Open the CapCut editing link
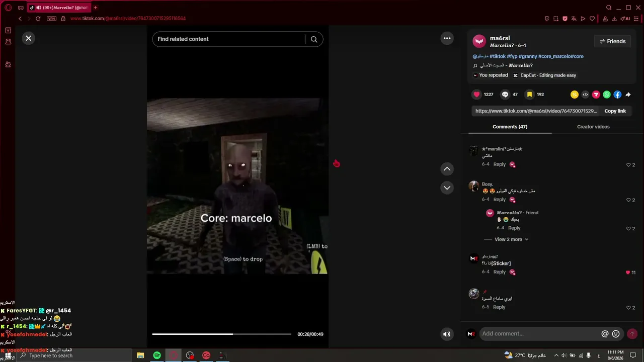The height and width of the screenshot is (362, 644). point(544,75)
